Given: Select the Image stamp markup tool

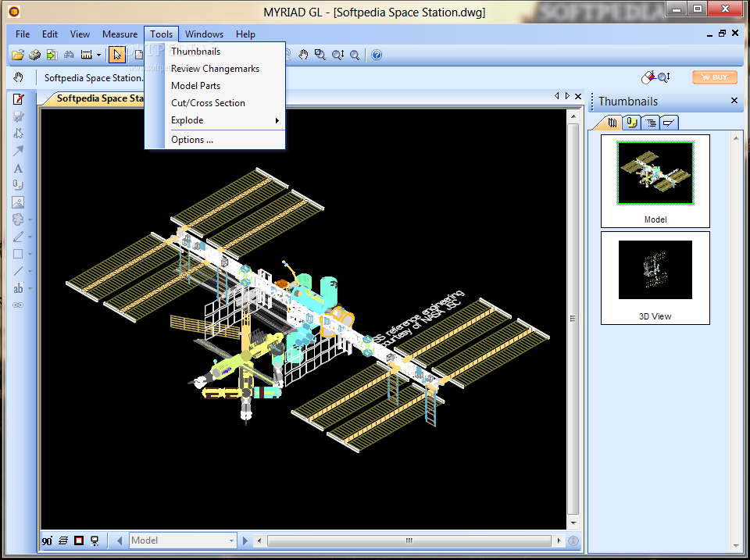Looking at the screenshot, I should coord(18,202).
